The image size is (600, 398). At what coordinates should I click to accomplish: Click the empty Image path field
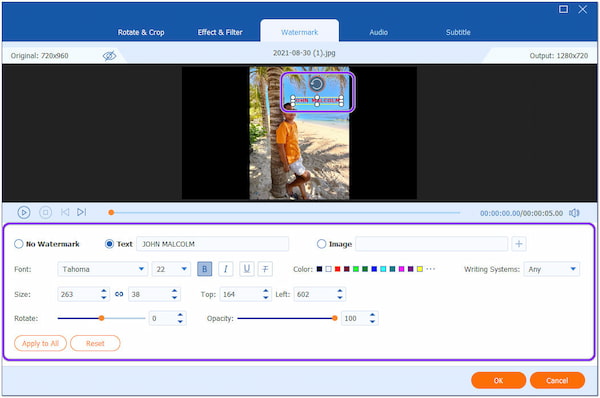coord(432,244)
